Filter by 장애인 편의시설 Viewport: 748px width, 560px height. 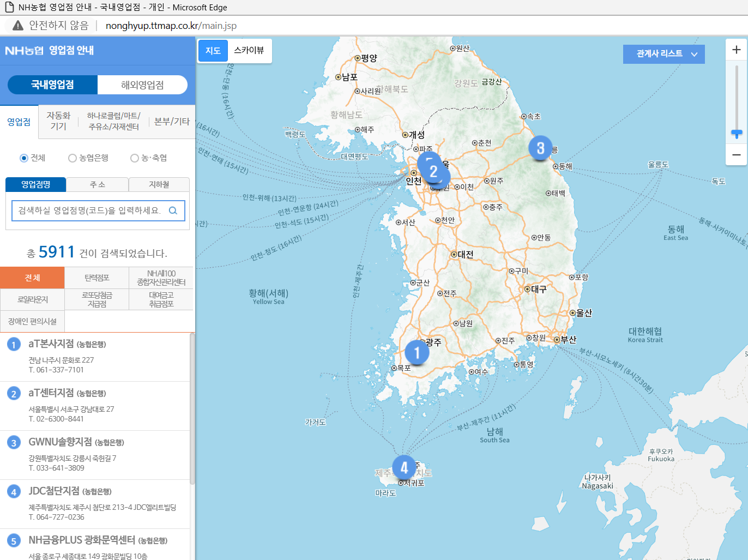coord(32,321)
